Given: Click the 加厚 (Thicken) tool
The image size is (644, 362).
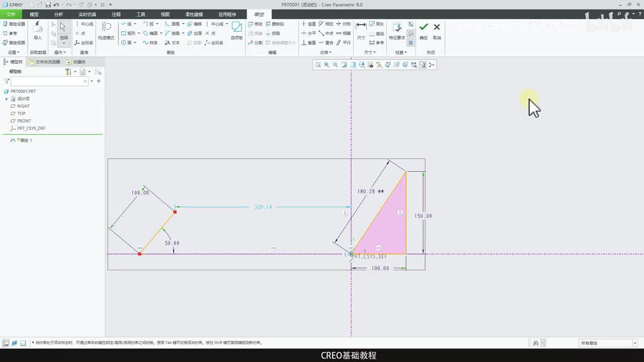Looking at the screenshot, I should [x=194, y=33].
